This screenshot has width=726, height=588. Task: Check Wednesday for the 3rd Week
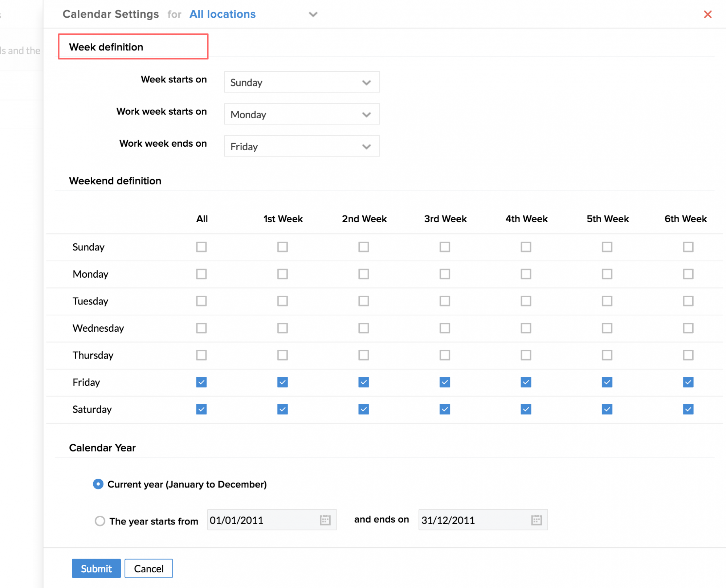coord(445,328)
